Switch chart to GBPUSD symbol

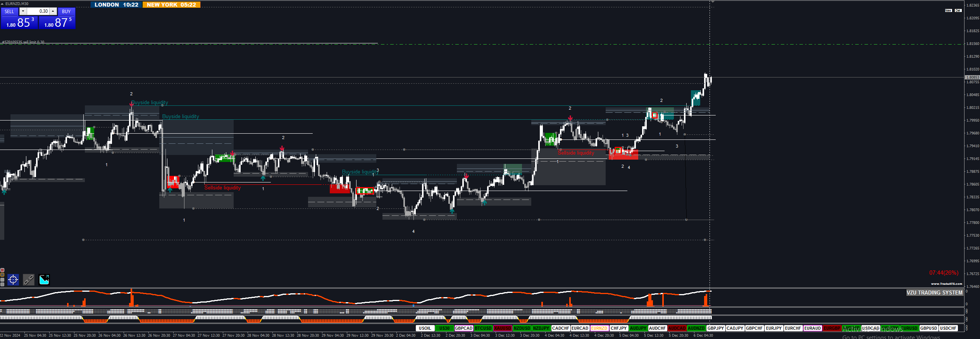(x=929, y=328)
